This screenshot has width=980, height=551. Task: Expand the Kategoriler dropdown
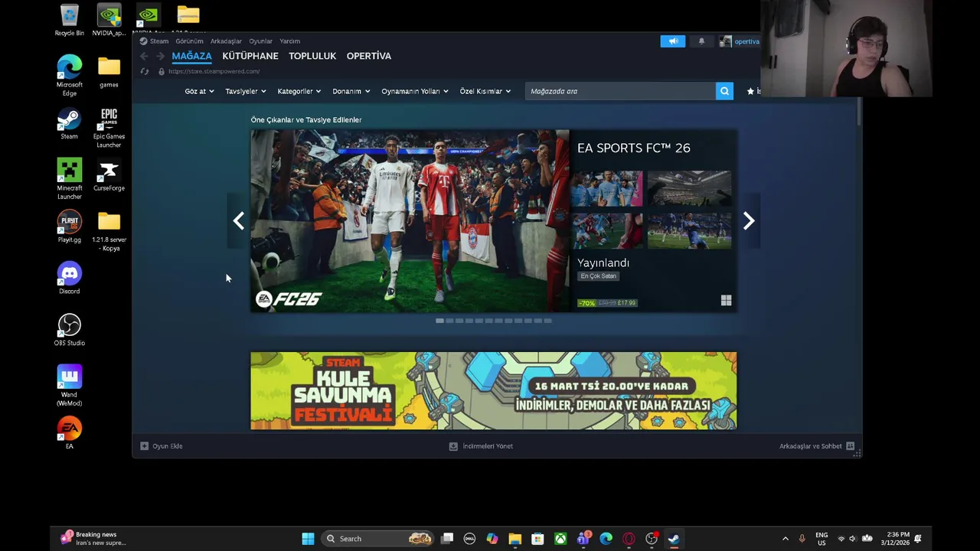point(299,91)
